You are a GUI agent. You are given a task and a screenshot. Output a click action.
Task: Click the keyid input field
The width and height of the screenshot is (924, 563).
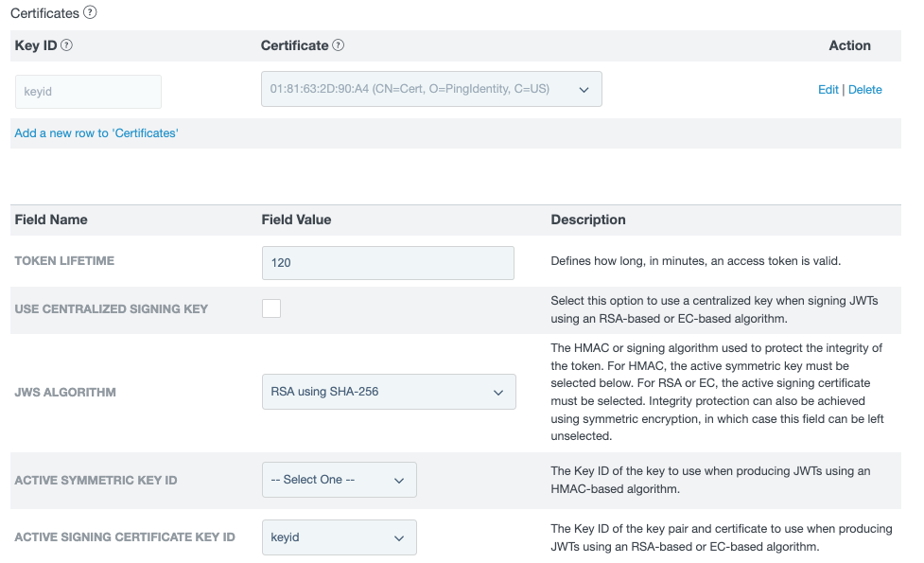tap(87, 91)
